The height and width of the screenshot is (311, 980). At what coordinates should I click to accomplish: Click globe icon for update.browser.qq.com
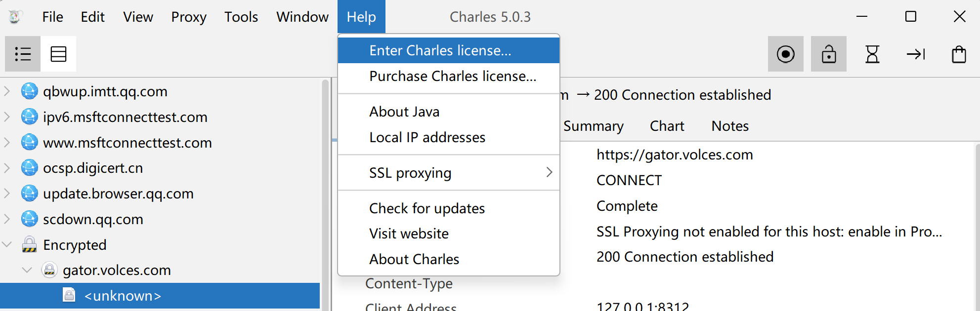[30, 194]
